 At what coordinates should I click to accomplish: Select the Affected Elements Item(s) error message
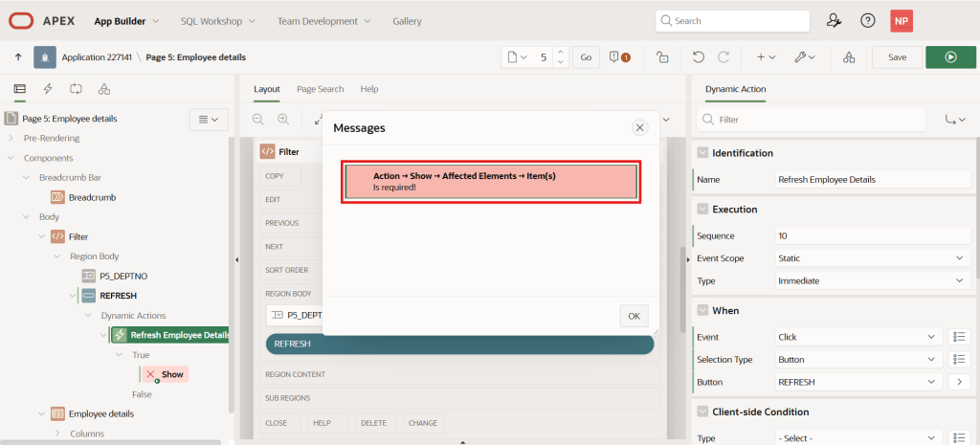[x=491, y=181]
